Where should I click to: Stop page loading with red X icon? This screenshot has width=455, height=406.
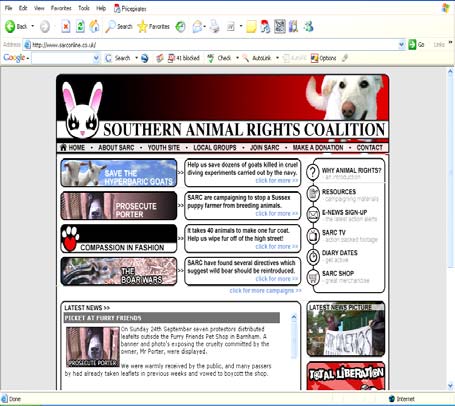[x=66, y=27]
